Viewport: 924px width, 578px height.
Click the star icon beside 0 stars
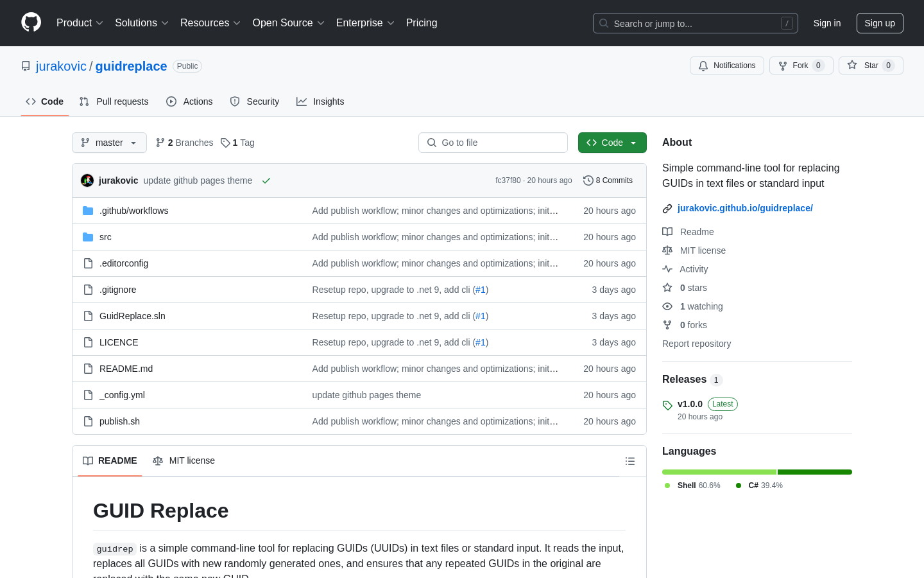pyautogui.click(x=667, y=288)
